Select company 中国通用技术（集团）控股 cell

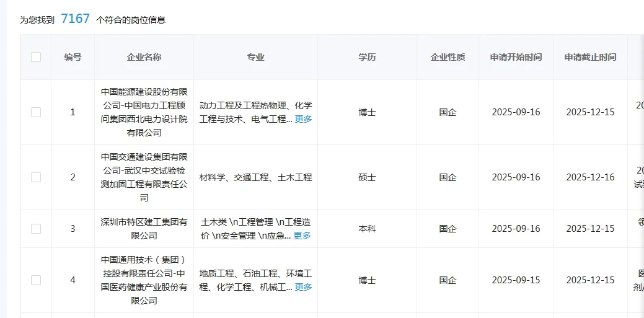(x=144, y=280)
